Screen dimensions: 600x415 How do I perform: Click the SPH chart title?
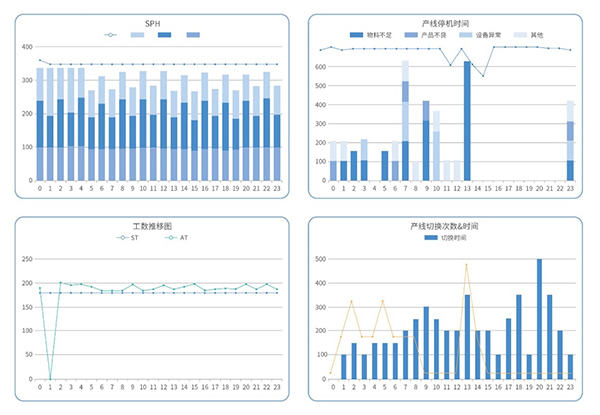[x=150, y=21]
